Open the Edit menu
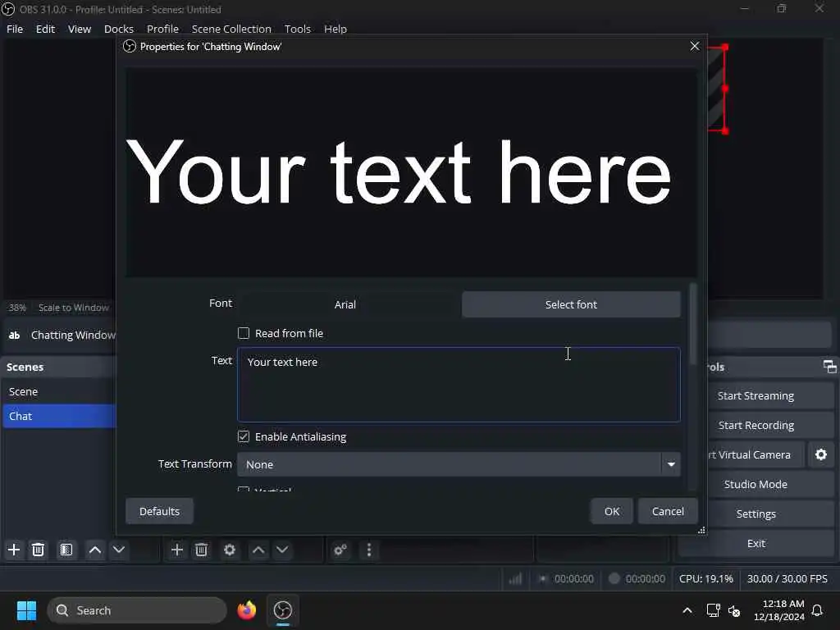The height and width of the screenshot is (630, 840). coord(46,29)
